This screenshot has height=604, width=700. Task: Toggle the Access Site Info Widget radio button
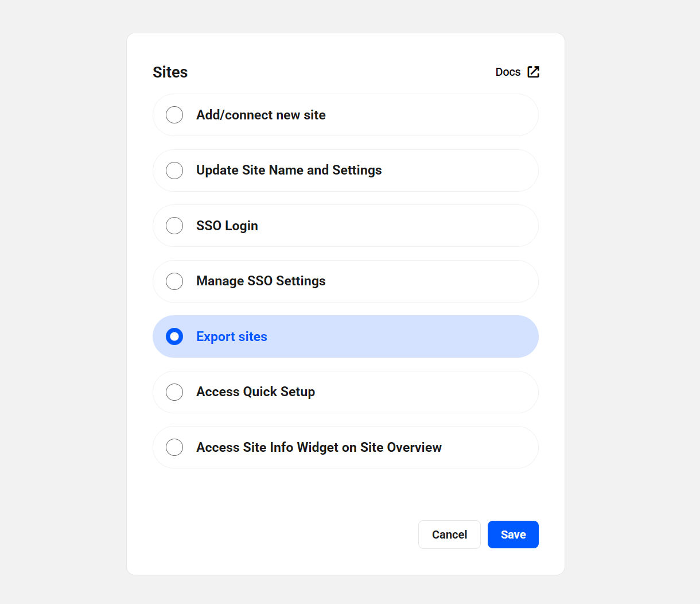point(174,447)
